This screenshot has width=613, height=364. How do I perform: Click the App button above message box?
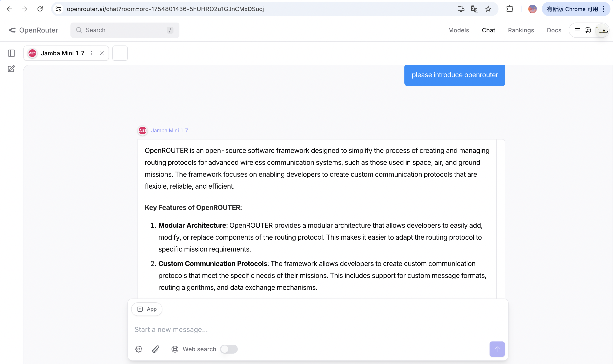[x=147, y=309]
